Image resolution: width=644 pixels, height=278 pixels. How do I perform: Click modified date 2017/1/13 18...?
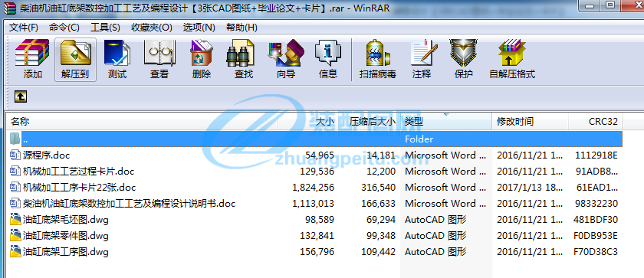530,188
